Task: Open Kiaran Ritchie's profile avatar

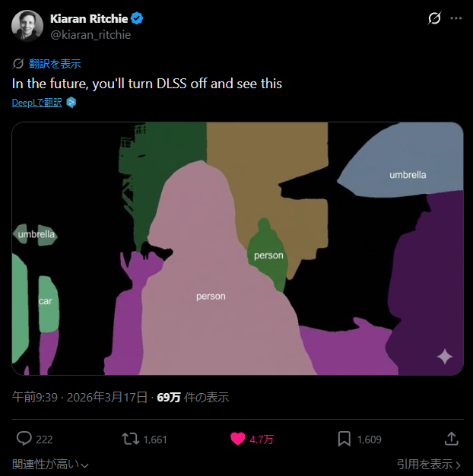Action: click(27, 26)
